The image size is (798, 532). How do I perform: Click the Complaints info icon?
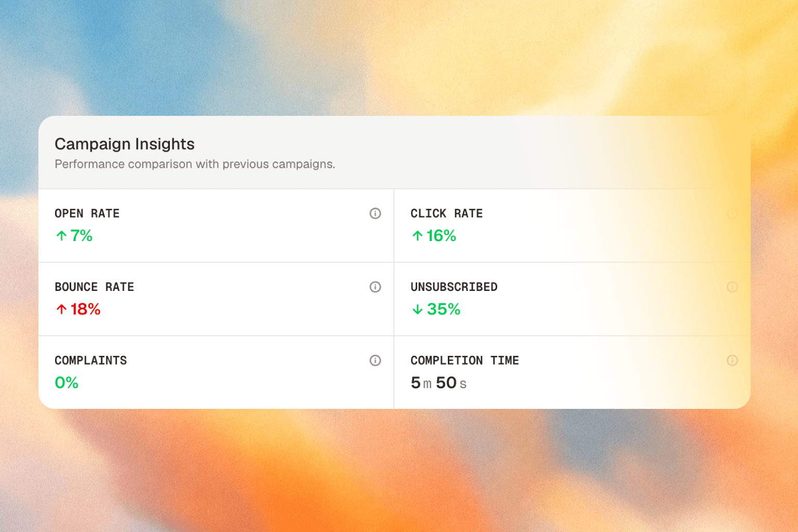(x=375, y=361)
